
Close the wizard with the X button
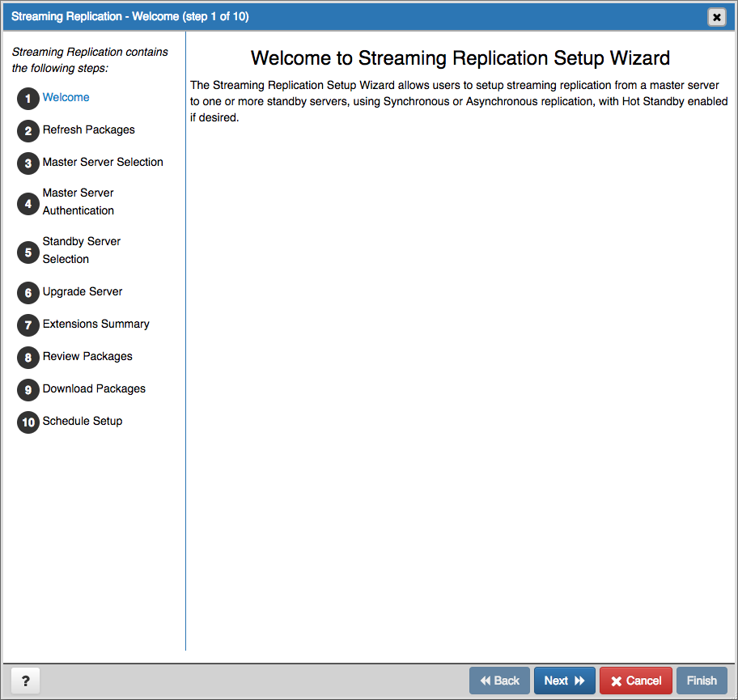716,17
